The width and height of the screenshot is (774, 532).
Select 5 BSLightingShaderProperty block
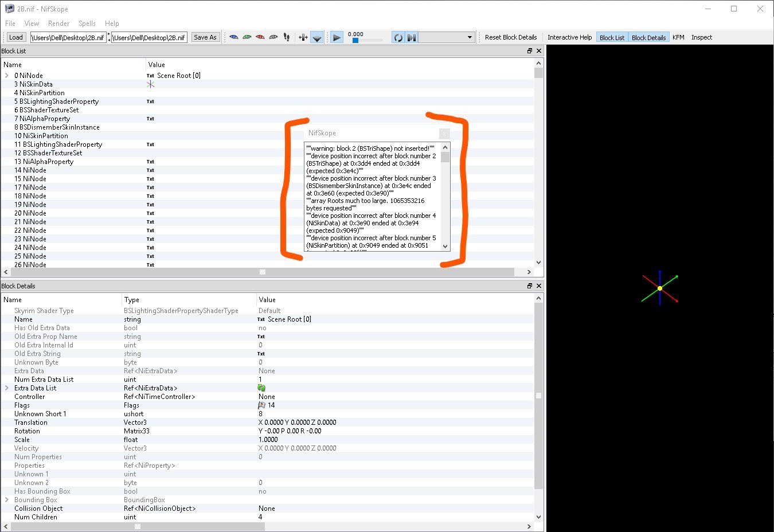point(56,101)
